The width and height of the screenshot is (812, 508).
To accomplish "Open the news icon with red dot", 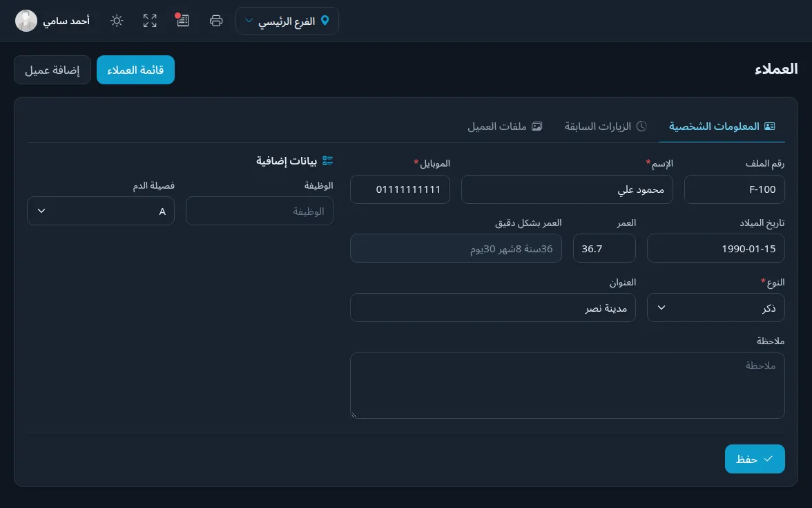I will click(x=182, y=20).
